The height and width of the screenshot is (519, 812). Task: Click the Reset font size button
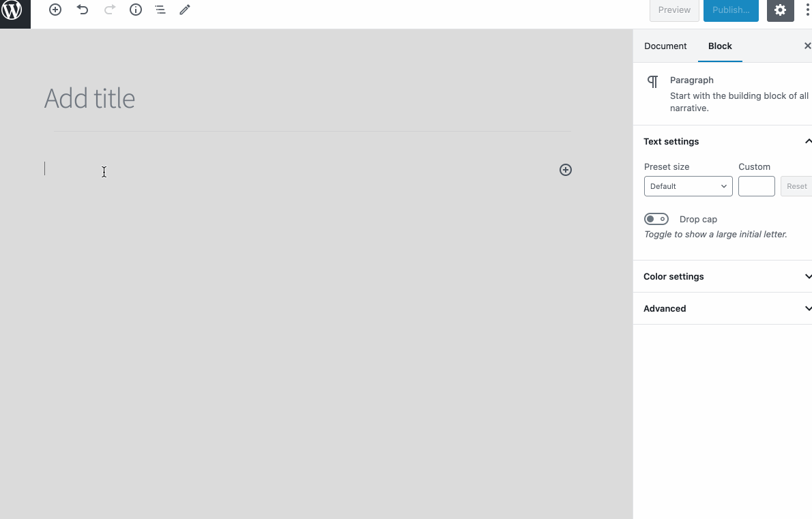[x=796, y=186]
